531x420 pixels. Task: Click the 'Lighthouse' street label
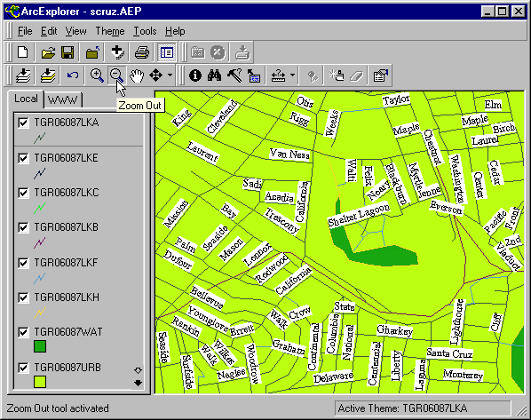pos(456,321)
